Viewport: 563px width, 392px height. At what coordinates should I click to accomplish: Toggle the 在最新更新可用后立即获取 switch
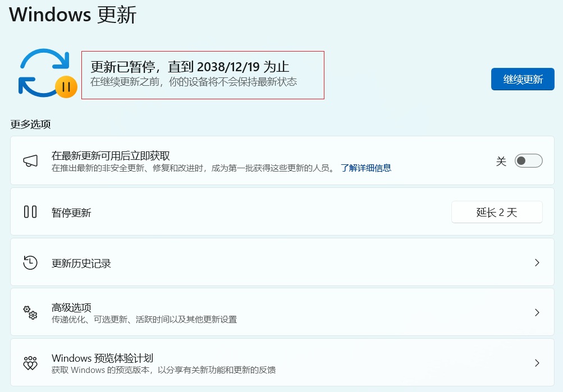click(529, 161)
